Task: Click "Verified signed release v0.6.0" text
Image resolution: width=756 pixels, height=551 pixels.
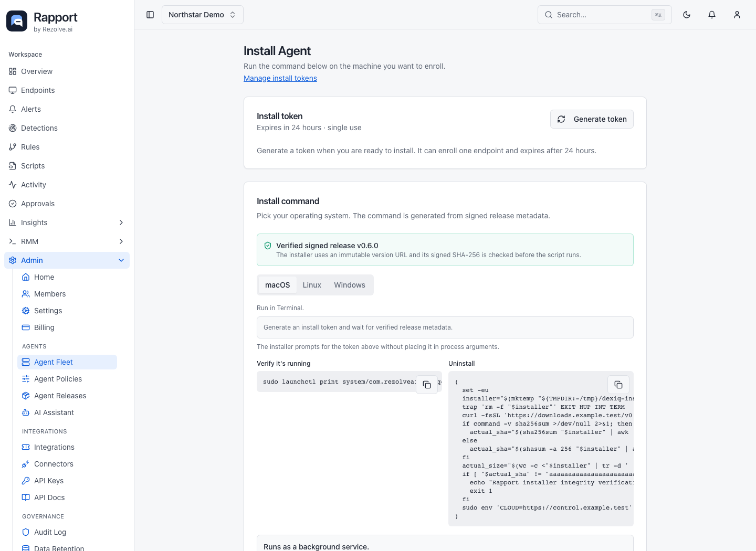Action: point(327,246)
